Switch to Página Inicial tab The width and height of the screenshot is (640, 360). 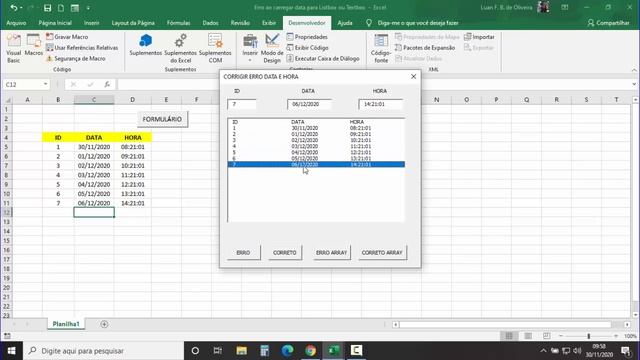pyautogui.click(x=55, y=23)
